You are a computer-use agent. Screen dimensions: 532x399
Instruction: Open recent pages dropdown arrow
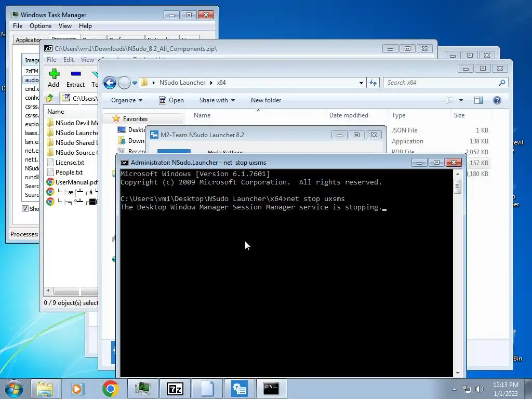pos(135,83)
